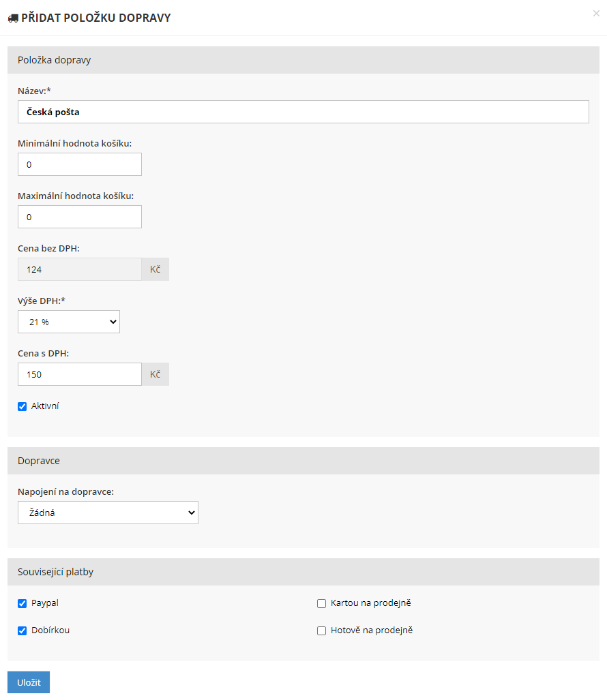Click the truck icon in the dialog title
The image size is (607, 700).
pyautogui.click(x=13, y=18)
